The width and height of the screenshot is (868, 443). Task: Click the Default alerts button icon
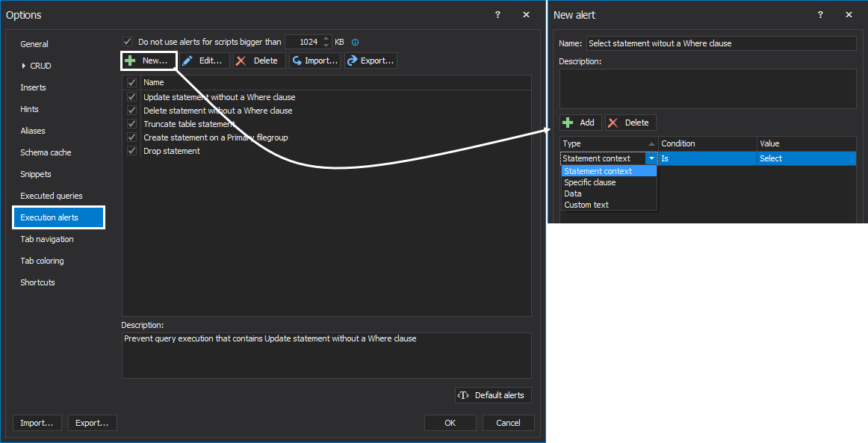click(462, 394)
